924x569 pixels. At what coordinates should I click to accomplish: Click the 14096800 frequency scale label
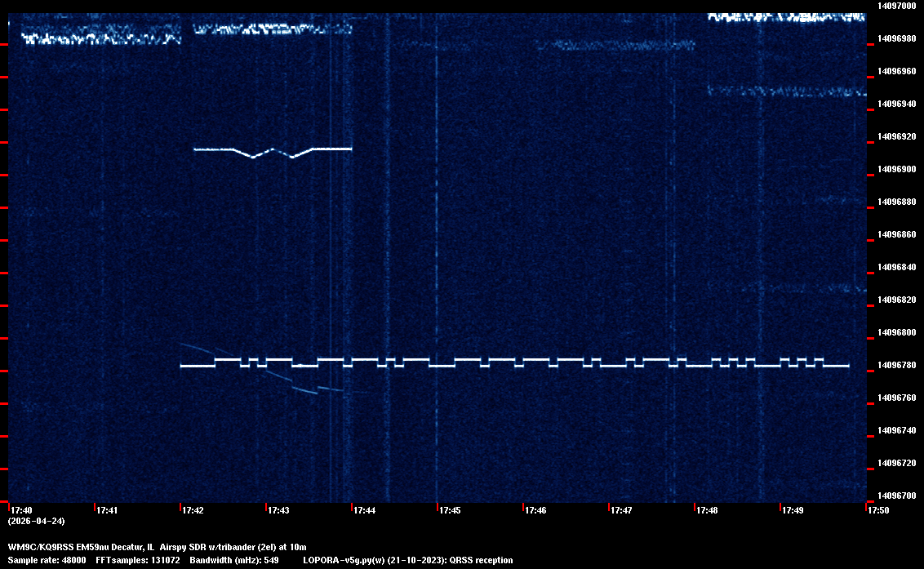tap(896, 332)
